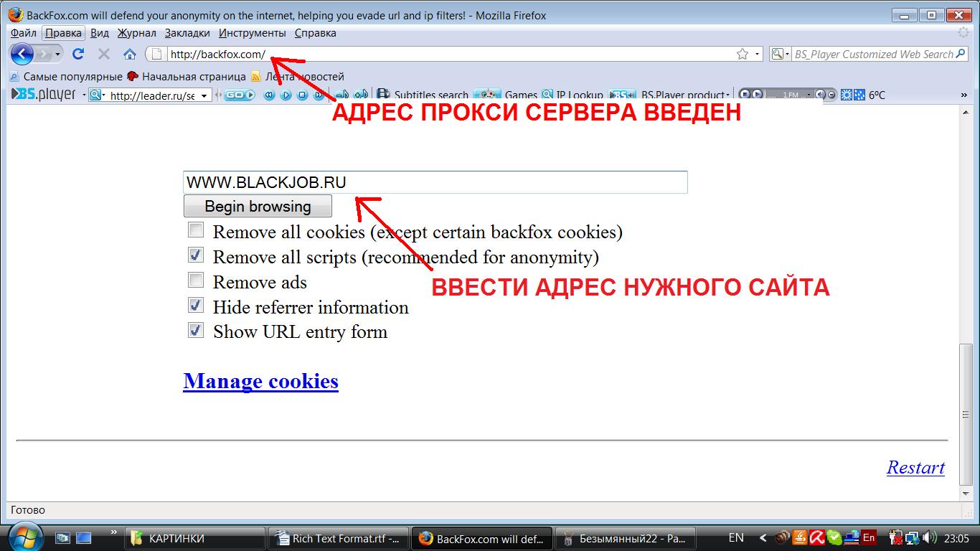Open the Лента новостей feed bookmark
The width and height of the screenshot is (980, 551).
coord(298,76)
